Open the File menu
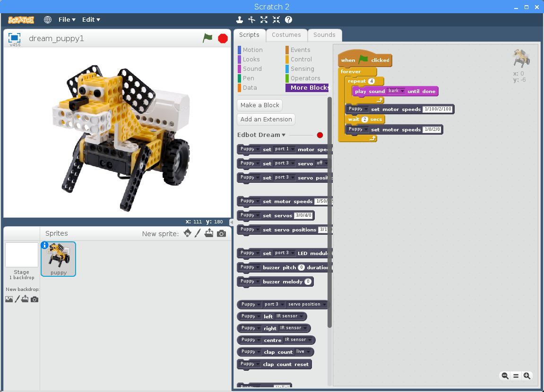Viewport: 544px width, 392px height. 67,20
